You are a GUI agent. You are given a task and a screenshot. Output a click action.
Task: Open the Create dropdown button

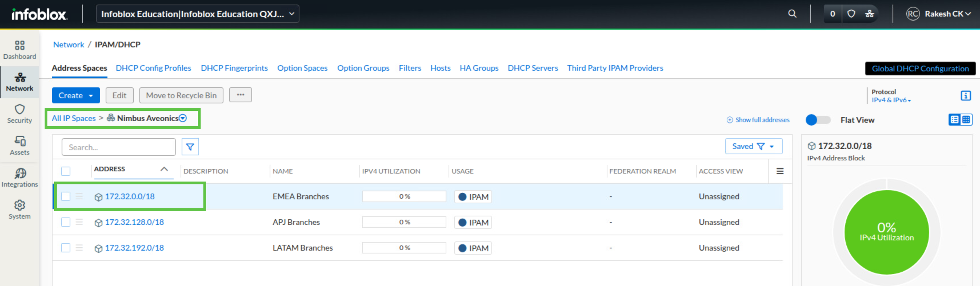[76, 95]
